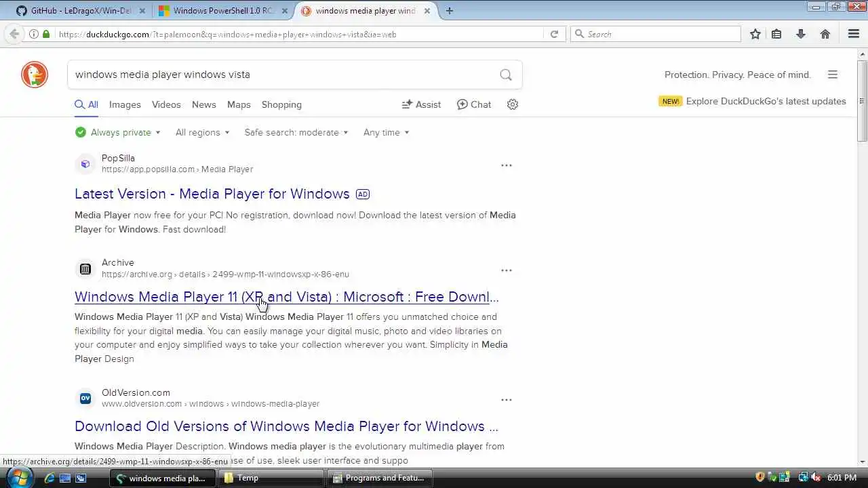Screen dimensions: 868x488
Task: Open the bookmarks list icon in the toolbar
Action: (x=777, y=34)
